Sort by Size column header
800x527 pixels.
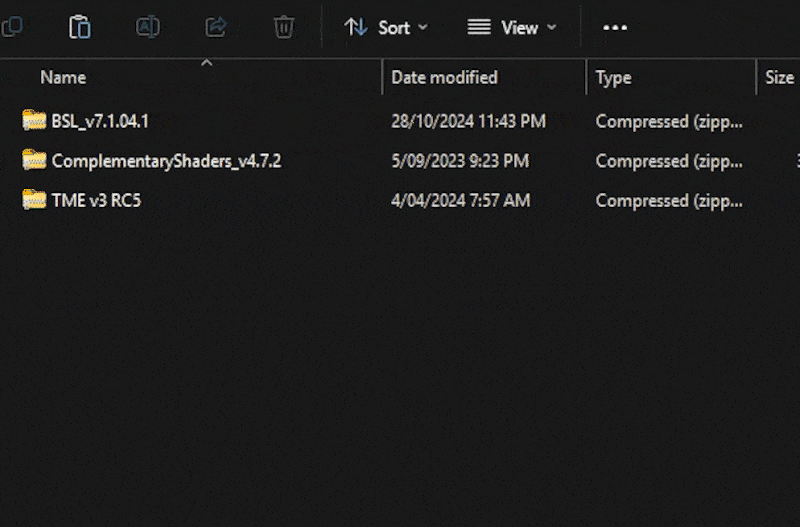pyautogui.click(x=780, y=78)
